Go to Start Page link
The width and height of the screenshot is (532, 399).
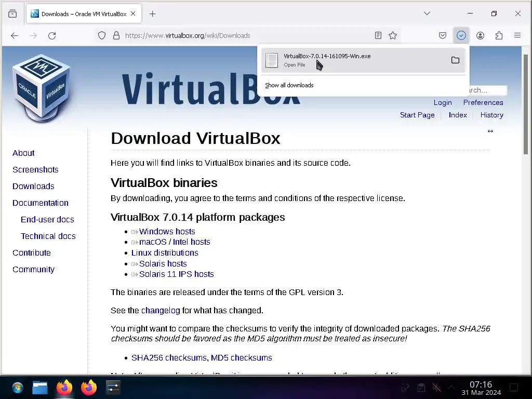417,115
